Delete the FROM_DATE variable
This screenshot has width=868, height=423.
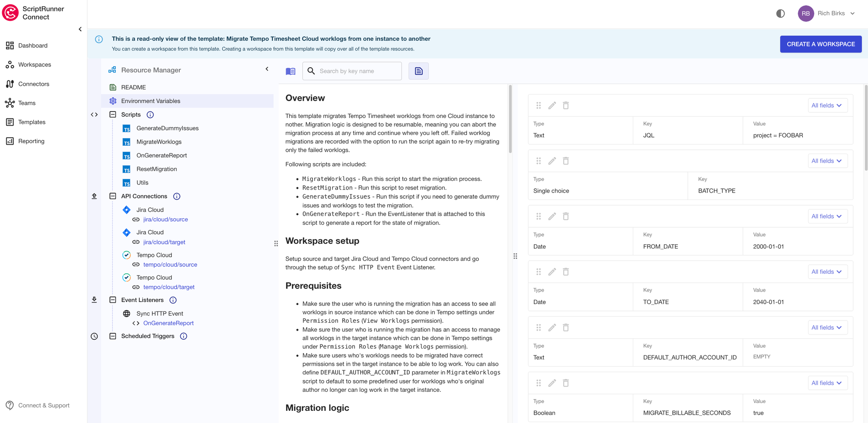coord(566,216)
